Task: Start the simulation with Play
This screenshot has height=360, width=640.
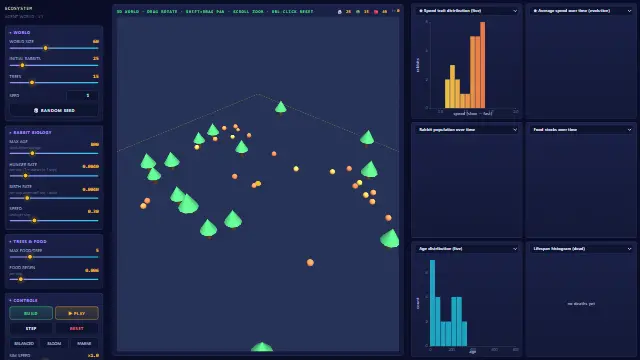Action: (77, 313)
